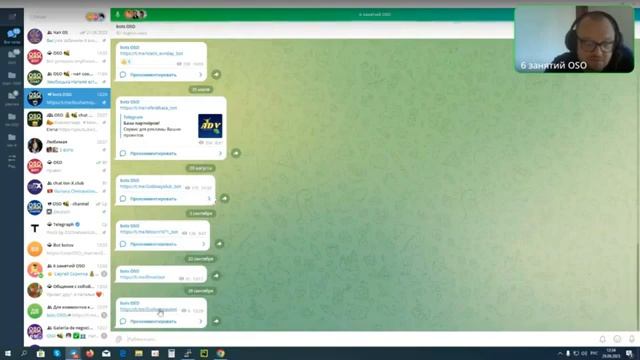The image size is (640, 360).
Task: Open Firefox from the taskbar
Action: (x=90, y=353)
